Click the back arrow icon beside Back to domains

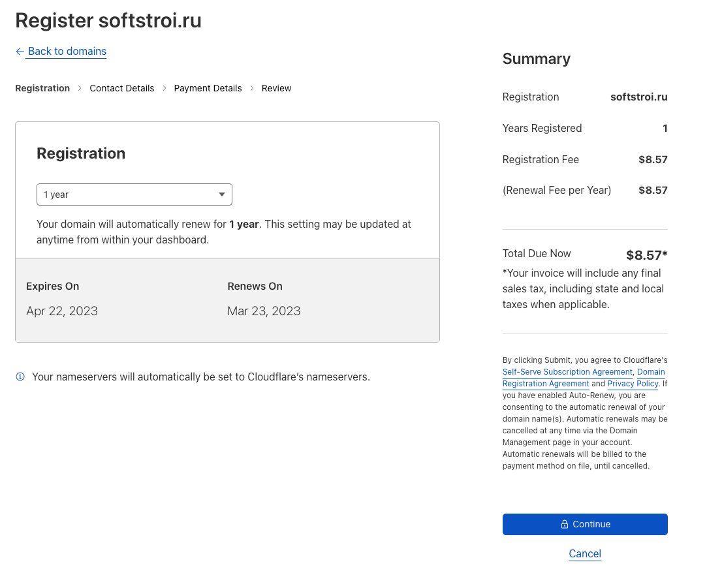(x=20, y=52)
